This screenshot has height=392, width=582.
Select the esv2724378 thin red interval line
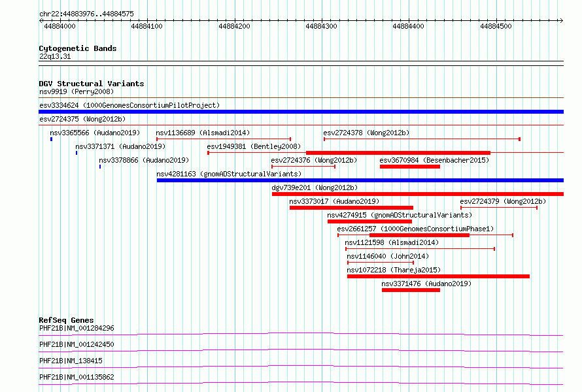(x=422, y=139)
